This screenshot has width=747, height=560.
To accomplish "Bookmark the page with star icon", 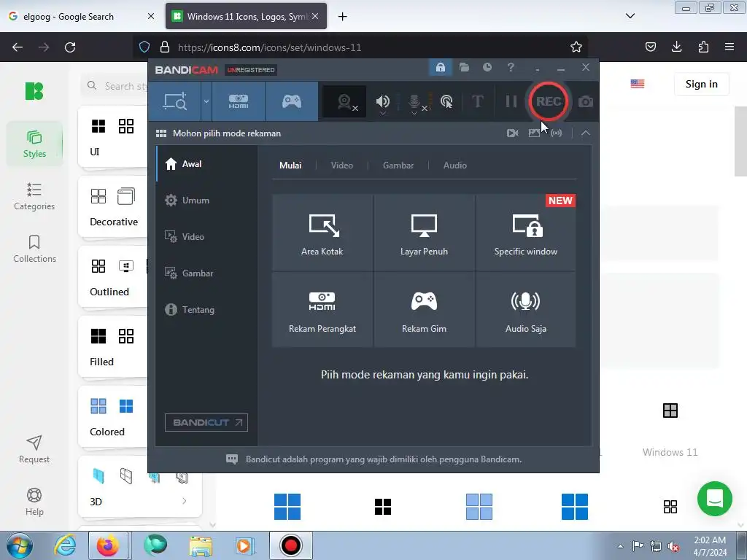I will [576, 47].
